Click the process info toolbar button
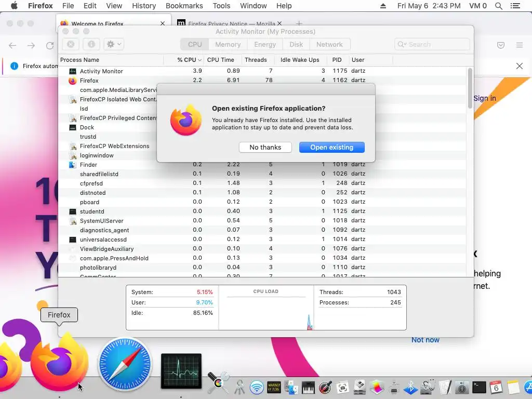Viewport: 532px width, 399px height. coord(91,44)
